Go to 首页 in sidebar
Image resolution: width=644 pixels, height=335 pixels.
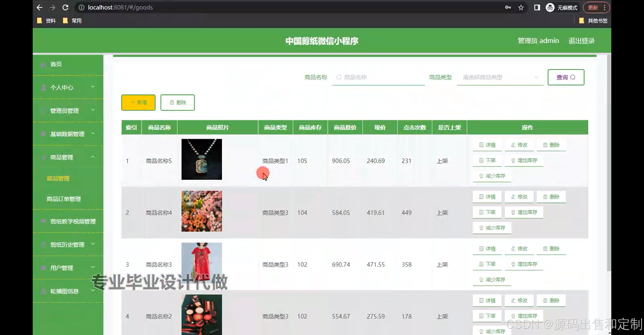point(56,64)
